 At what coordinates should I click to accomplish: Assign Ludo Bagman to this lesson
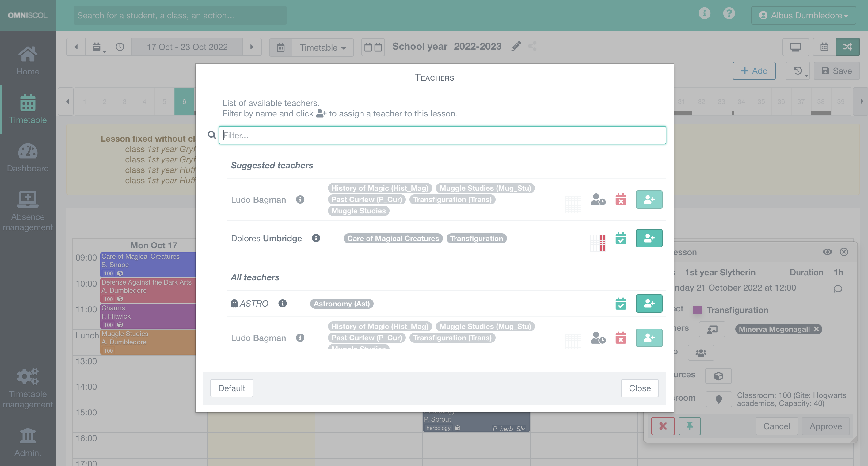[x=649, y=200]
